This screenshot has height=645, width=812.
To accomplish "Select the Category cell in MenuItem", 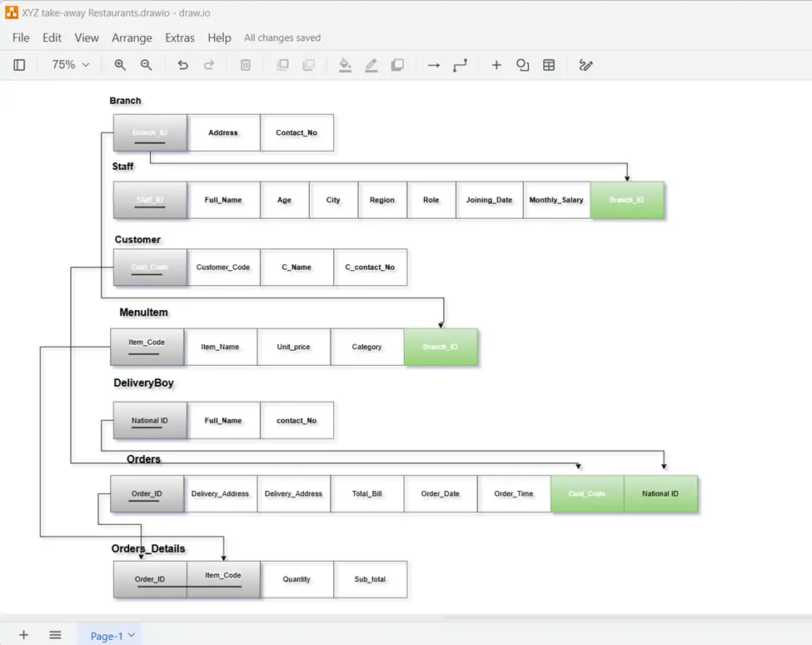I will (x=367, y=347).
